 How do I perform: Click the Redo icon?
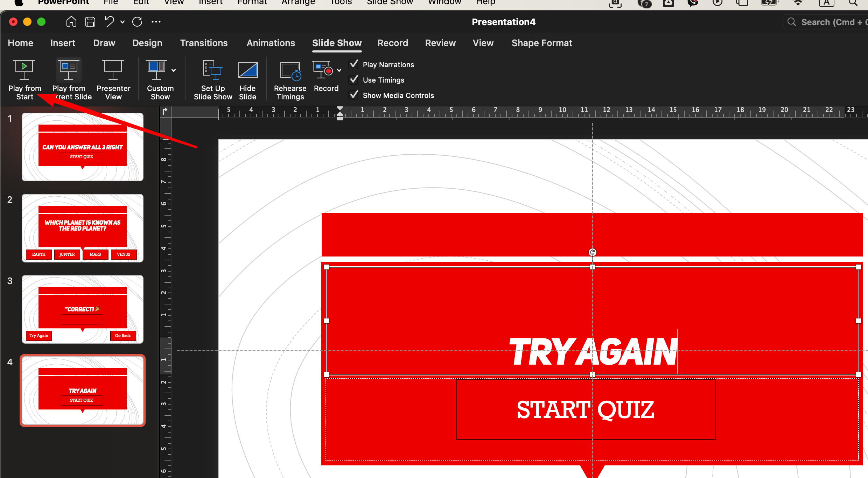137,22
